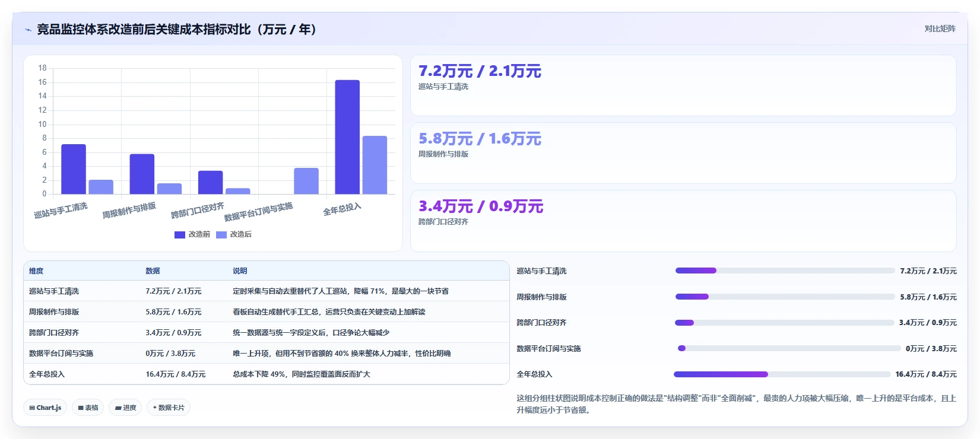Screen dimensions: 980x439
Task: Toggle the 改造后 dataset in the chart legend
Action: 234,234
